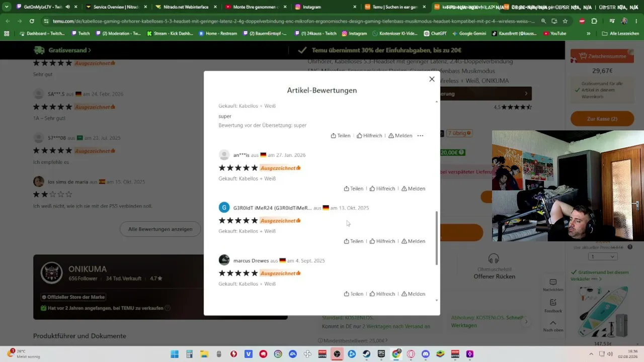The height and width of the screenshot is (362, 644).
Task: Open the Feedback side button
Action: coord(553,306)
